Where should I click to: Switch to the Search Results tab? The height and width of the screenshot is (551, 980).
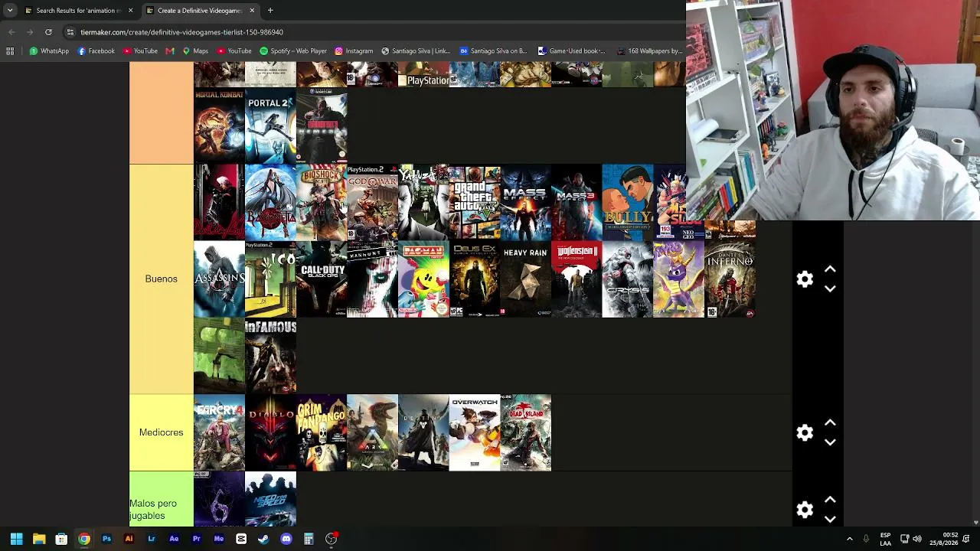79,11
